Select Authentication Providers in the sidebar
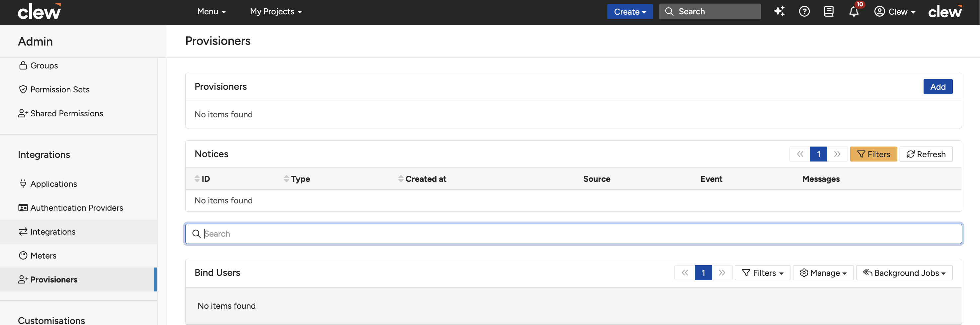980x325 pixels. click(x=71, y=208)
